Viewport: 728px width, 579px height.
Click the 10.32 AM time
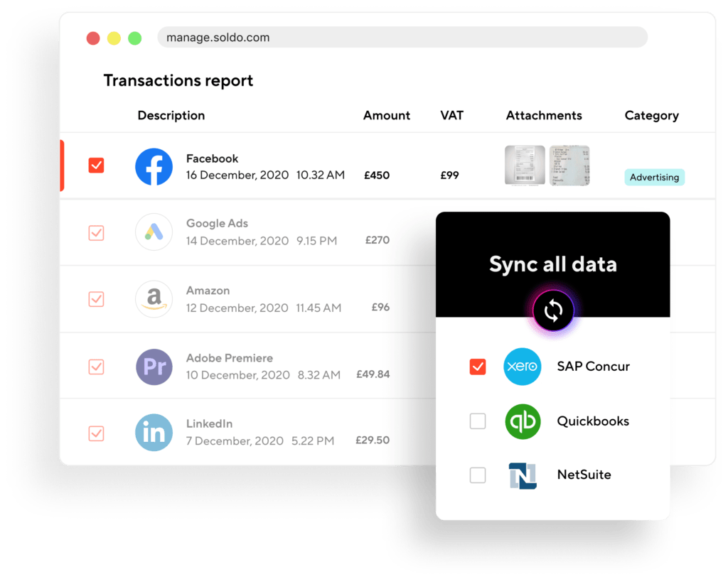click(321, 175)
